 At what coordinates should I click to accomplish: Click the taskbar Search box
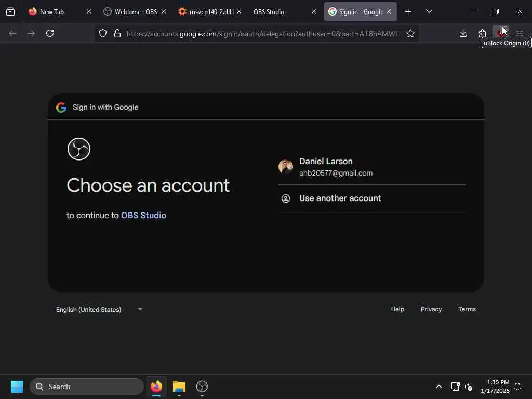pos(87,387)
